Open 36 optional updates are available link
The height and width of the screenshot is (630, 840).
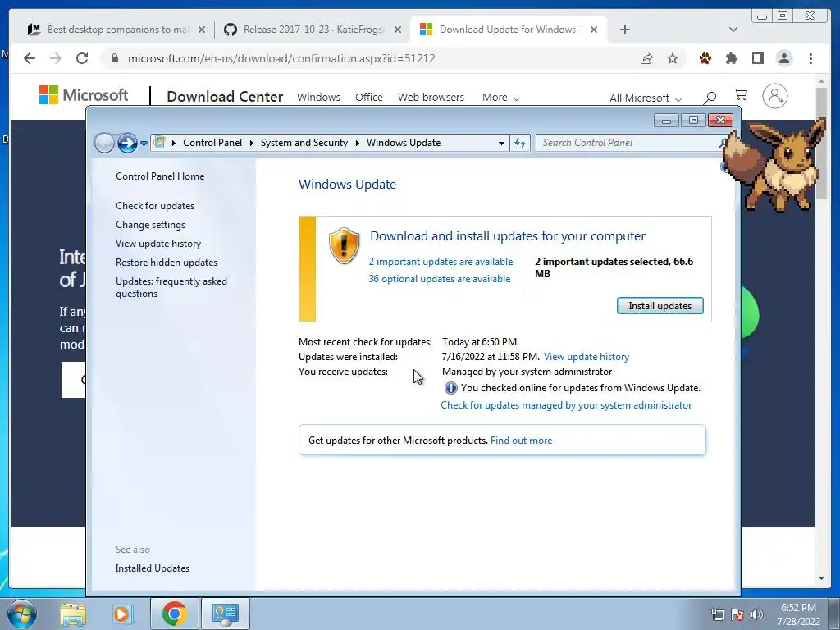click(440, 279)
